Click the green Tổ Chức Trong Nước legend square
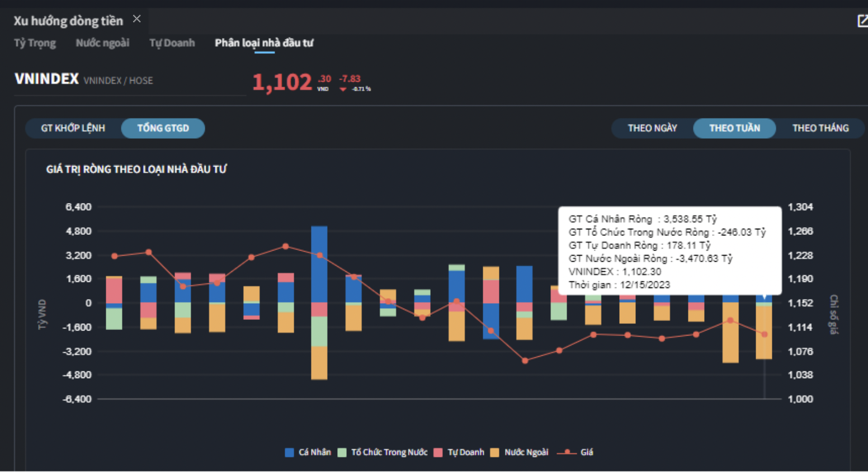Screen dimensions: 868x472 (342, 452)
